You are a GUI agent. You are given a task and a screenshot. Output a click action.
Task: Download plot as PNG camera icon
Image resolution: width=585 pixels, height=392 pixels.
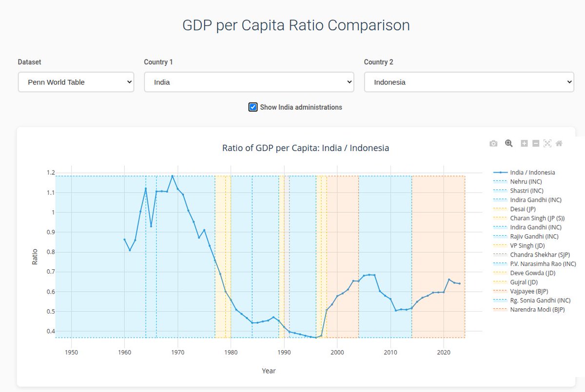click(493, 143)
